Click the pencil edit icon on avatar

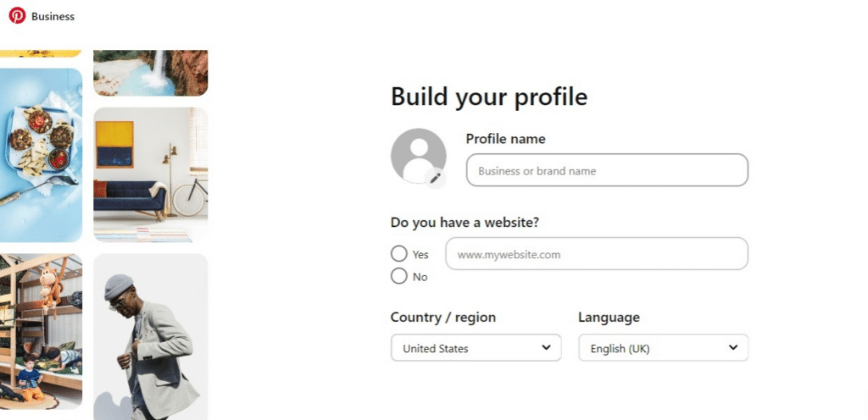435,178
